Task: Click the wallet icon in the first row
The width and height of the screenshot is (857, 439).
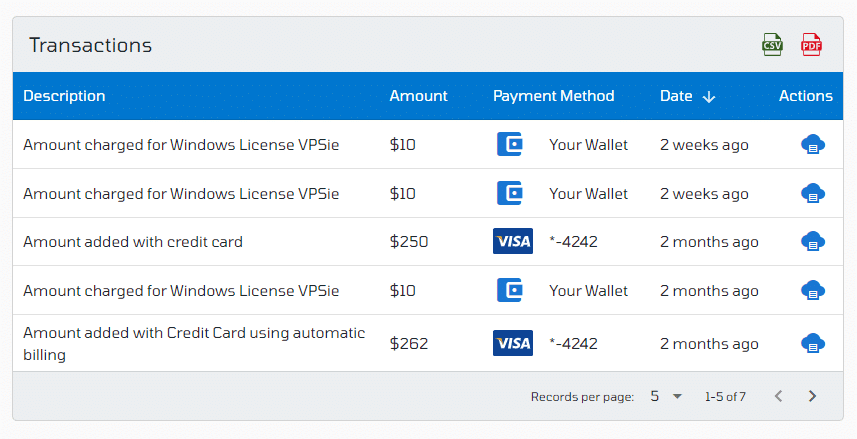Action: (x=509, y=144)
